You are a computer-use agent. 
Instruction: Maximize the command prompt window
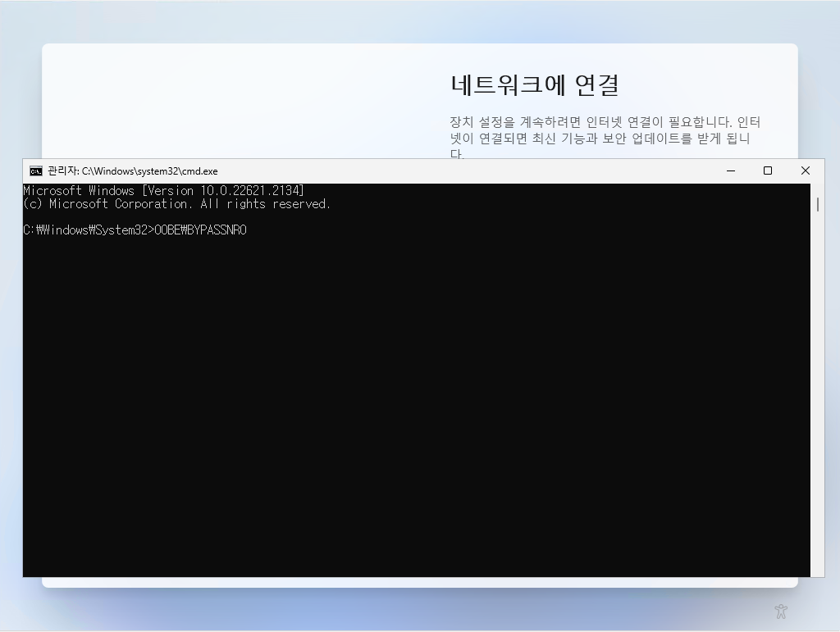tap(768, 171)
